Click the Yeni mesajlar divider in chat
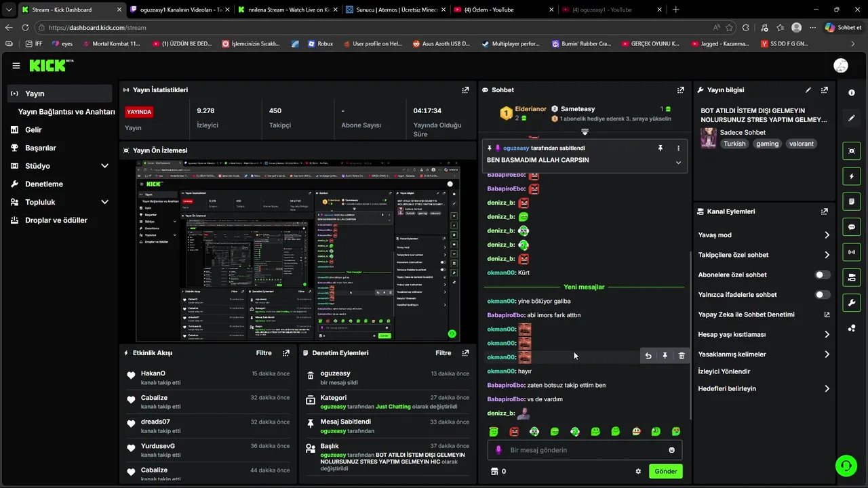Screen dimensions: 868x488 (584, 287)
